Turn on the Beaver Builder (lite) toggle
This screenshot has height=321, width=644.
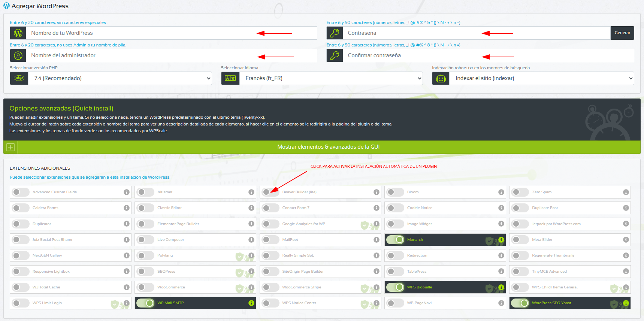point(270,192)
